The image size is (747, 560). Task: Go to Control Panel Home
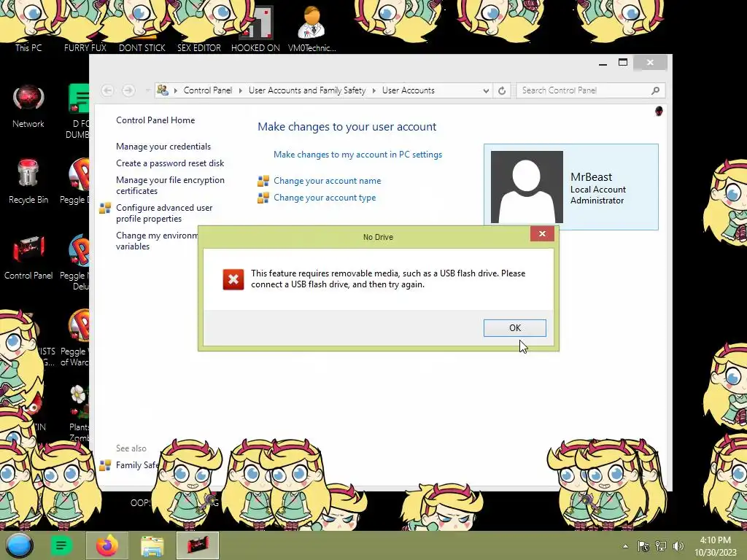(x=155, y=120)
